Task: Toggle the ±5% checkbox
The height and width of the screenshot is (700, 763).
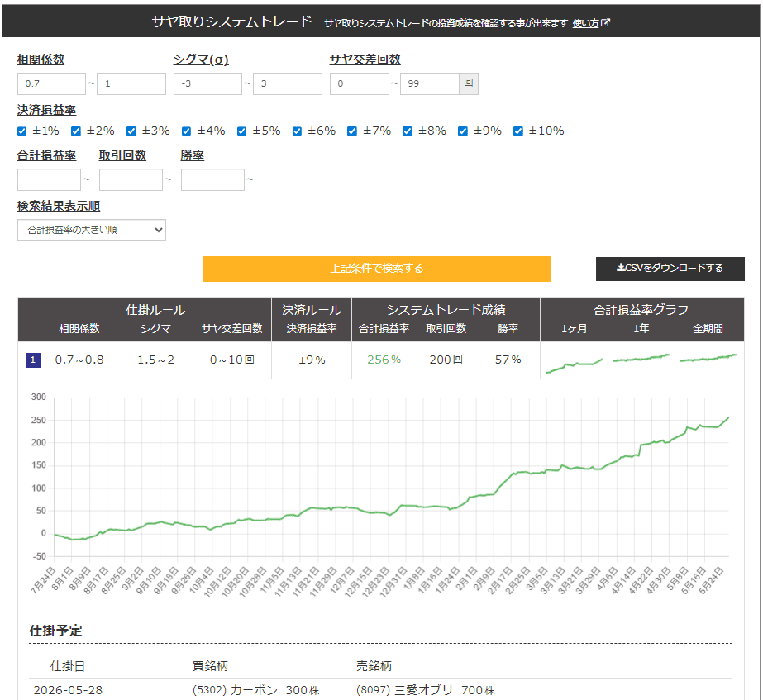Action: pyautogui.click(x=242, y=131)
